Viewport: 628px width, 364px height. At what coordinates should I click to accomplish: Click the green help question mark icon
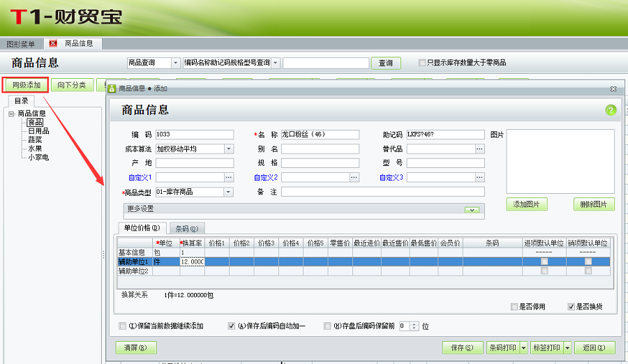tap(611, 109)
